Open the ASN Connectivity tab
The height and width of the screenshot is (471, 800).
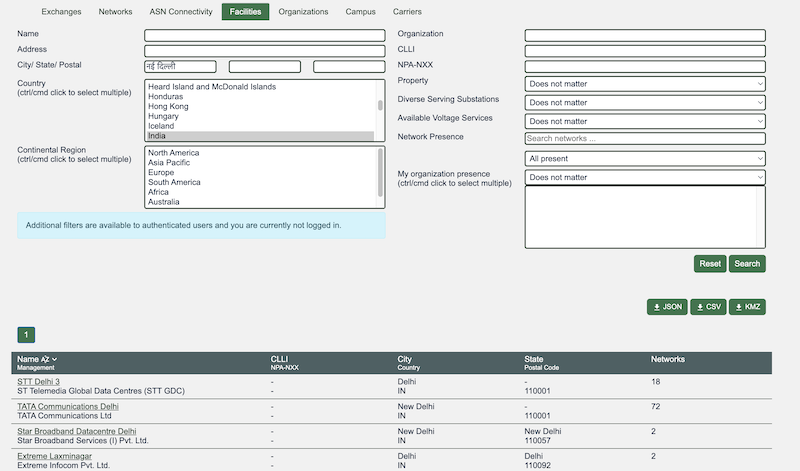[181, 12]
